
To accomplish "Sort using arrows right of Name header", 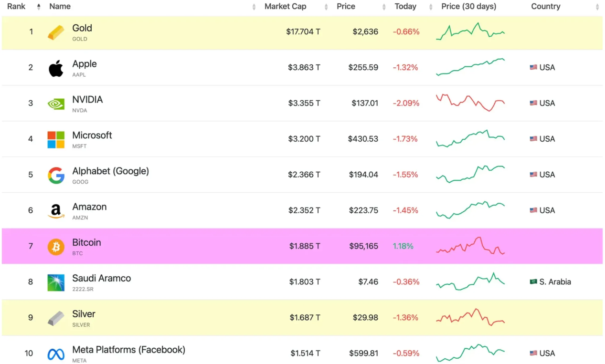I will click(254, 7).
